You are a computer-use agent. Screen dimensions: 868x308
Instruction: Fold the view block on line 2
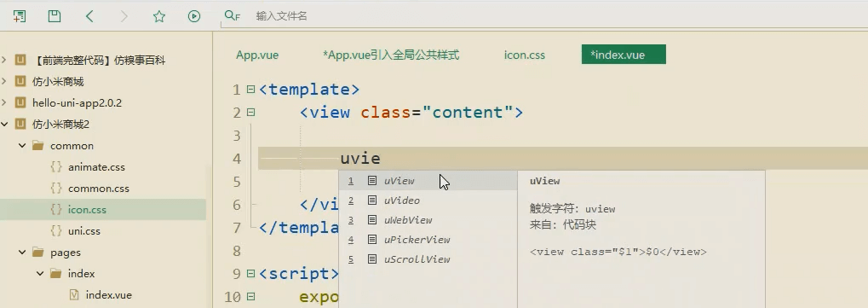point(250,112)
